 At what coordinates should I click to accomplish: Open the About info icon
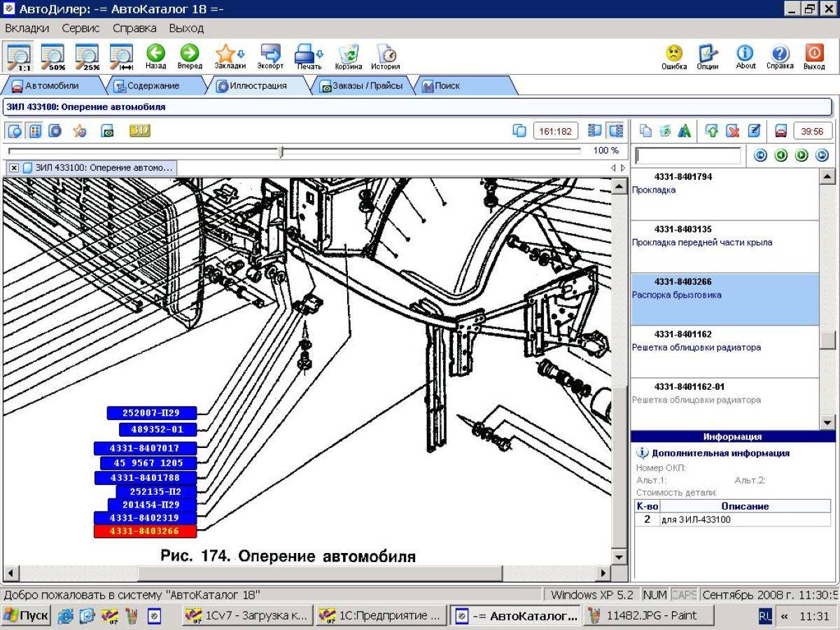tap(745, 57)
